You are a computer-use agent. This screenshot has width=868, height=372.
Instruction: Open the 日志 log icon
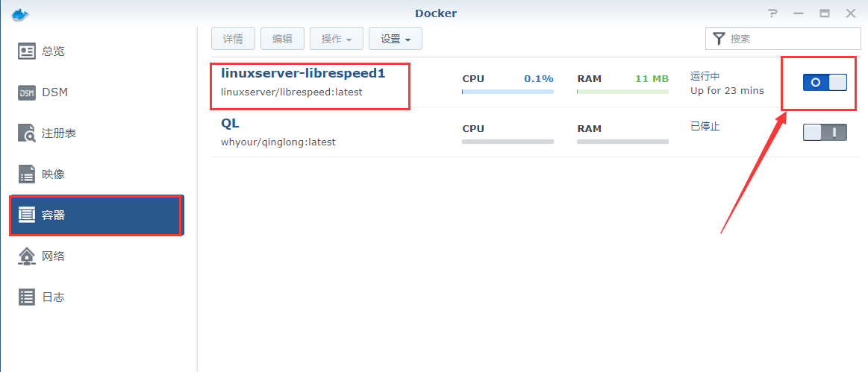27,297
